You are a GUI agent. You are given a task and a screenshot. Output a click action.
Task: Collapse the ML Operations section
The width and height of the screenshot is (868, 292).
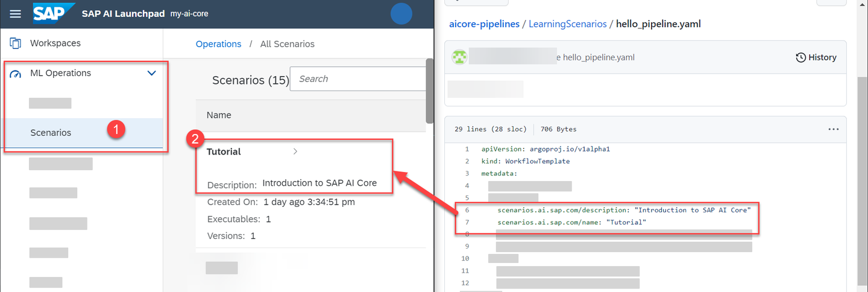click(152, 73)
